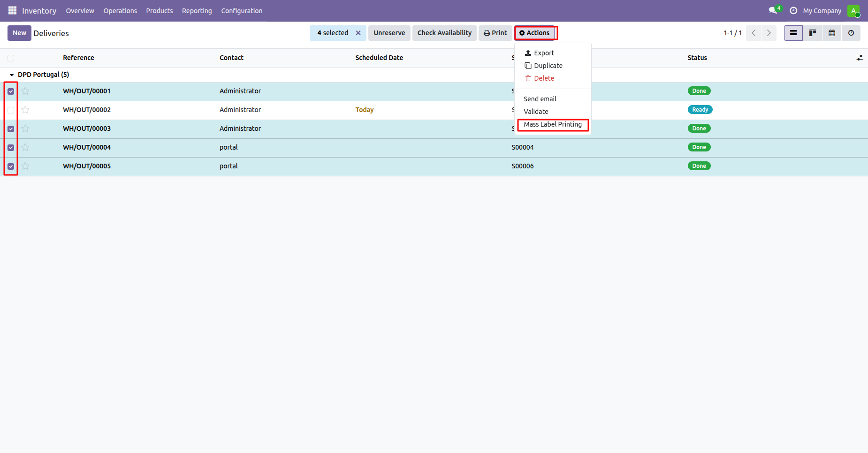Screen dimensions: 868x453
Task: Star the WH/OUT/00004 delivery
Action: (25, 147)
